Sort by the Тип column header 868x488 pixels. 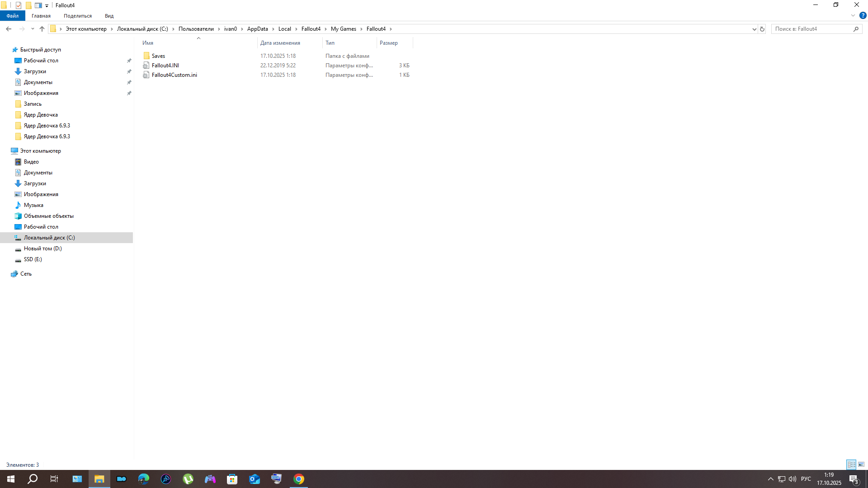coord(349,43)
